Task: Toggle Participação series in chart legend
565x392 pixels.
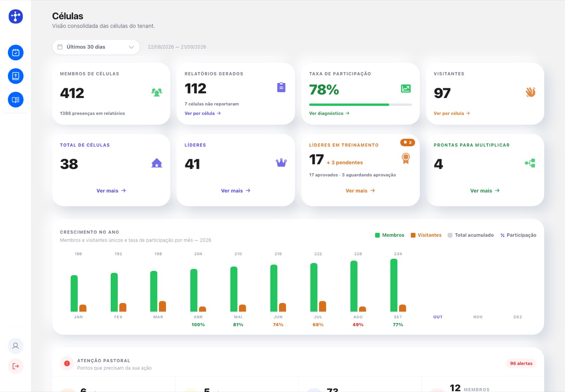Action: tap(518, 235)
